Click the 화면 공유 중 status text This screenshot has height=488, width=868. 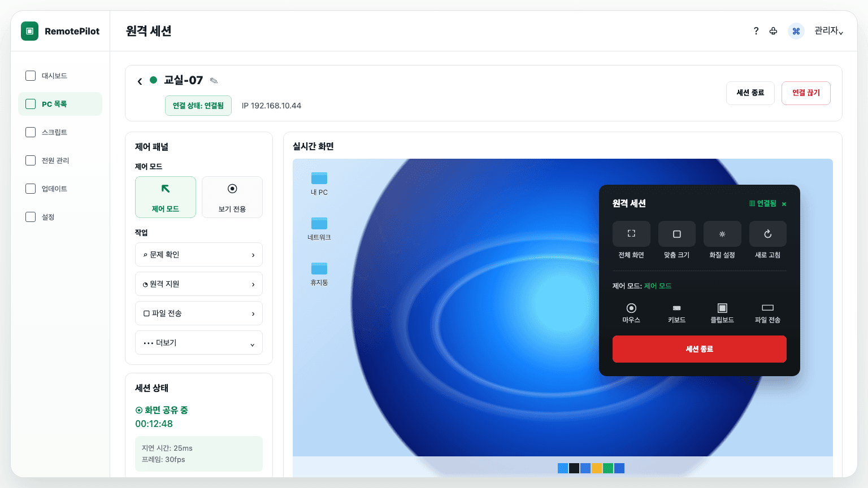pyautogui.click(x=162, y=410)
